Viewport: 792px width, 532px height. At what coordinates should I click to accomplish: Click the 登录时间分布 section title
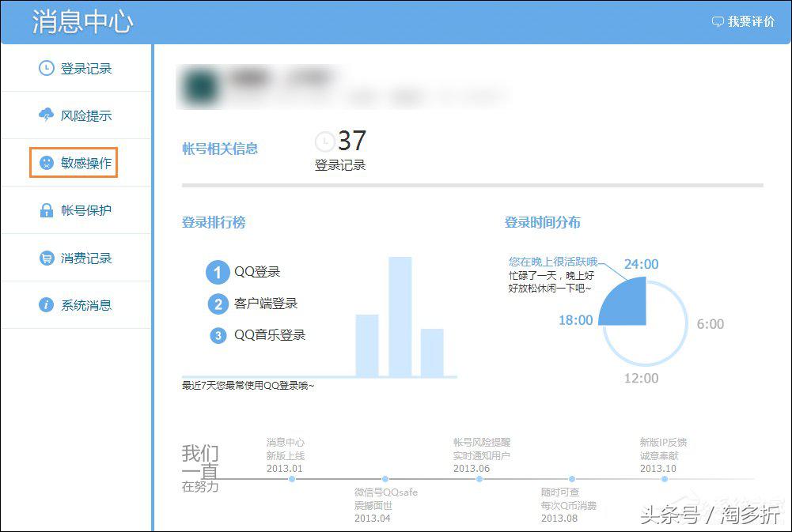pos(544,223)
